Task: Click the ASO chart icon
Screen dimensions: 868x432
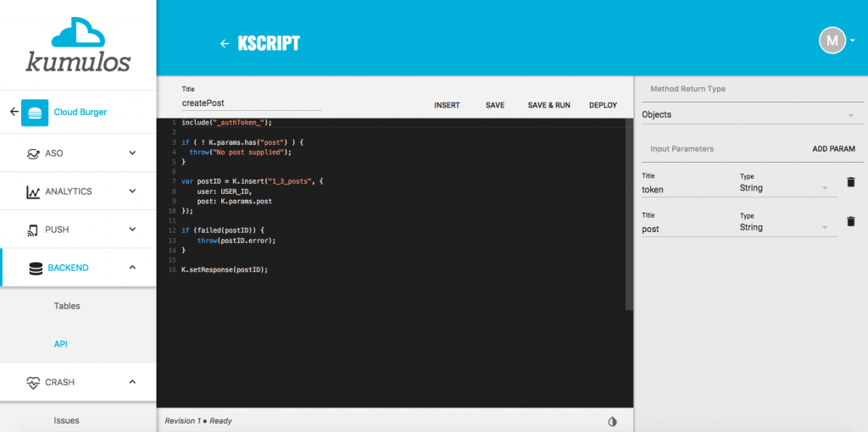Action: pos(33,154)
